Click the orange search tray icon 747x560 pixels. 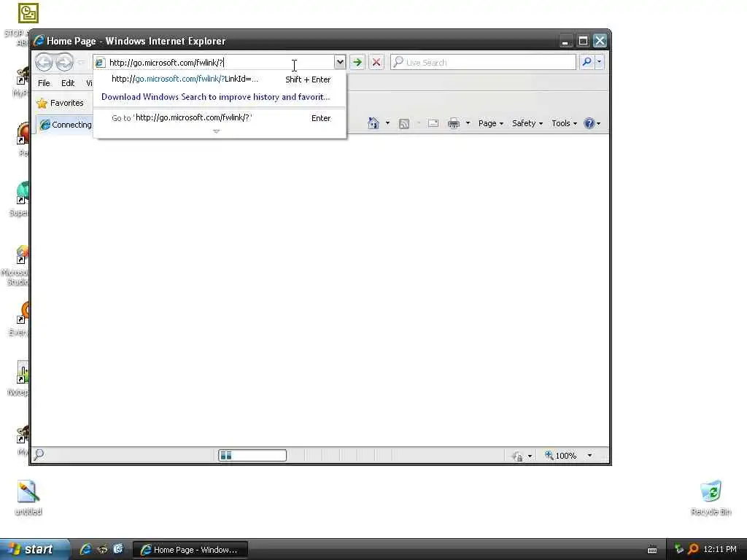pyautogui.click(x=693, y=550)
